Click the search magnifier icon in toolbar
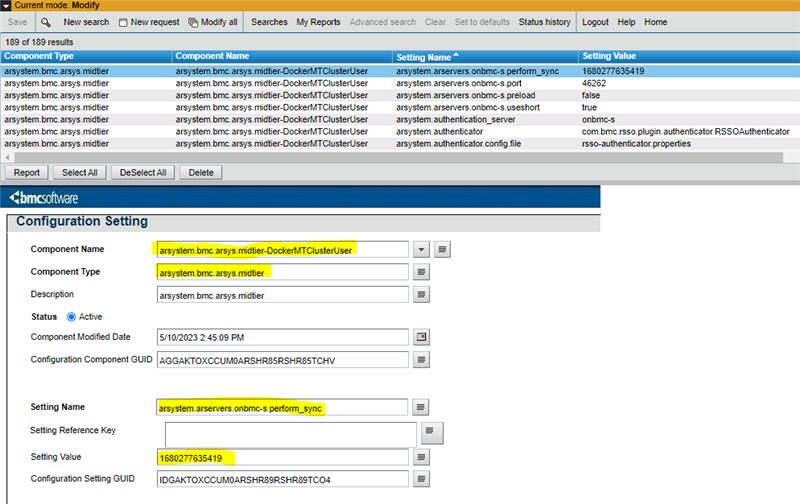Image resolution: width=800 pixels, height=504 pixels. click(46, 22)
